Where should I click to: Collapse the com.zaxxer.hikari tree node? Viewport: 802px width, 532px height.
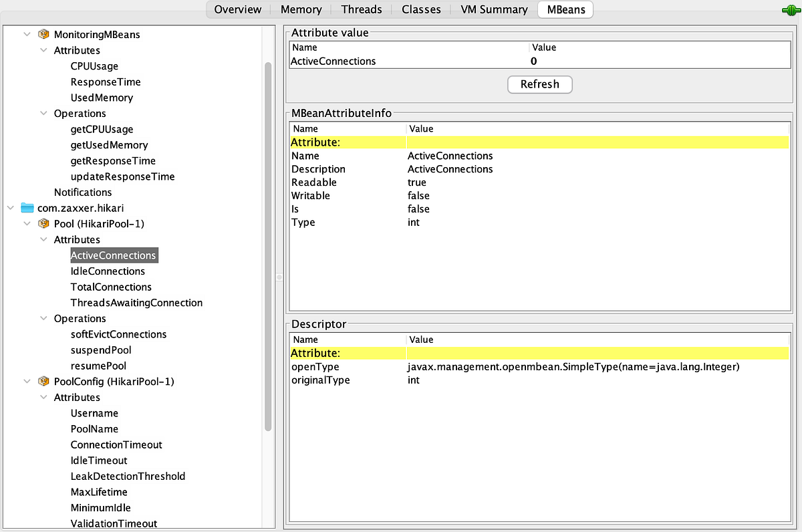coord(10,208)
